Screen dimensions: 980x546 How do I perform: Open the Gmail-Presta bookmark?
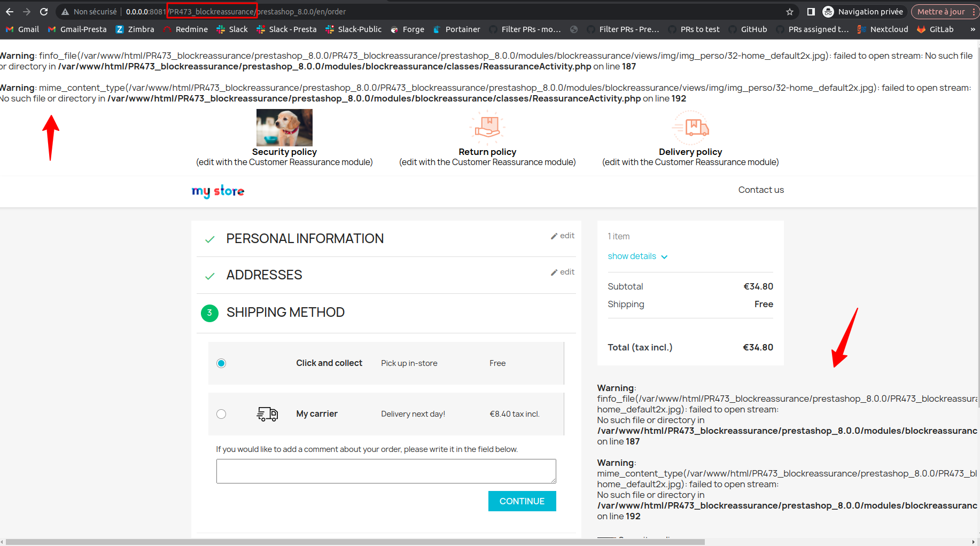pyautogui.click(x=77, y=29)
